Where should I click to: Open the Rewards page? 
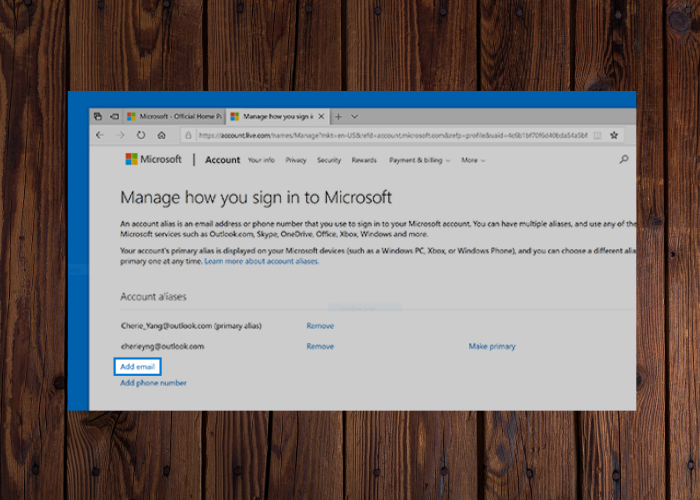[364, 160]
